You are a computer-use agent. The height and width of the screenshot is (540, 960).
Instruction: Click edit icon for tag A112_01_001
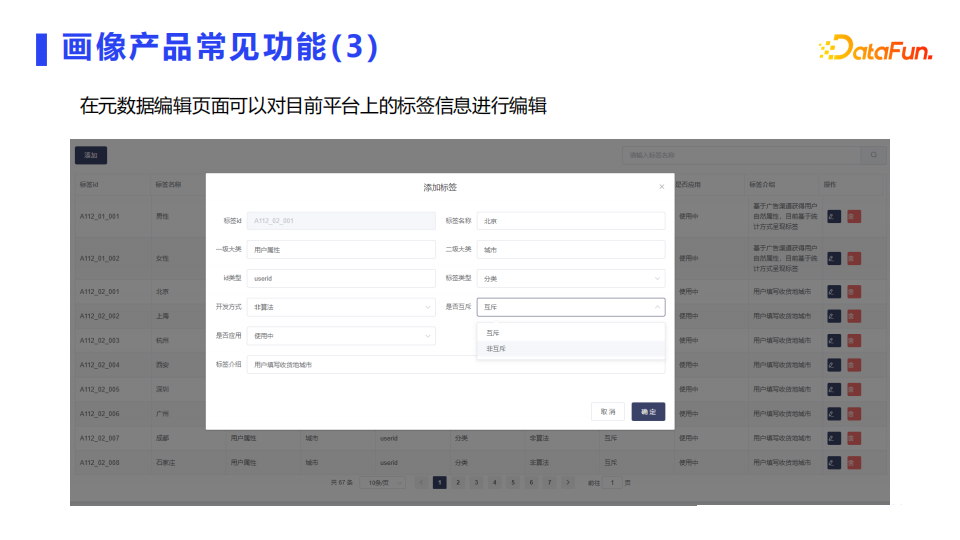(x=834, y=217)
